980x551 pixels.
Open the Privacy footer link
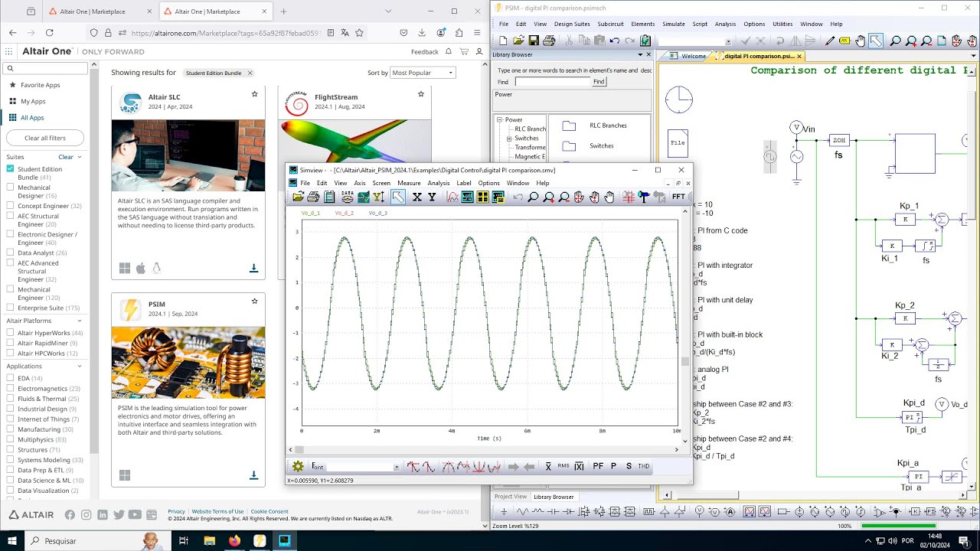coord(176,511)
